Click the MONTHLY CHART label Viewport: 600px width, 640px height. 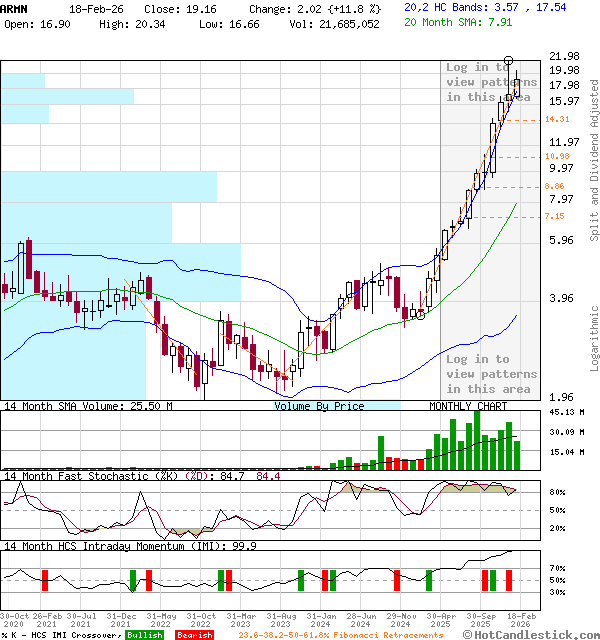click(x=467, y=406)
